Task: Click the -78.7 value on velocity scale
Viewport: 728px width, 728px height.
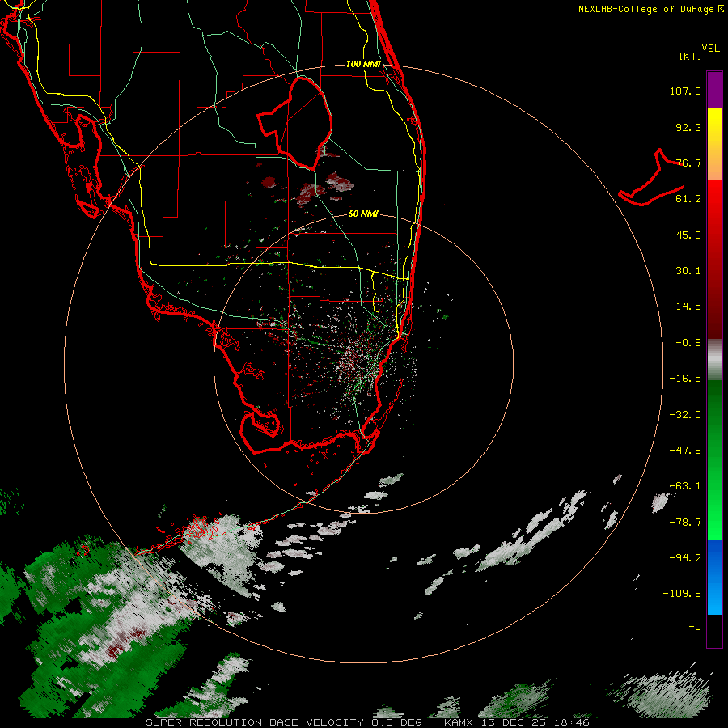Action: click(685, 523)
